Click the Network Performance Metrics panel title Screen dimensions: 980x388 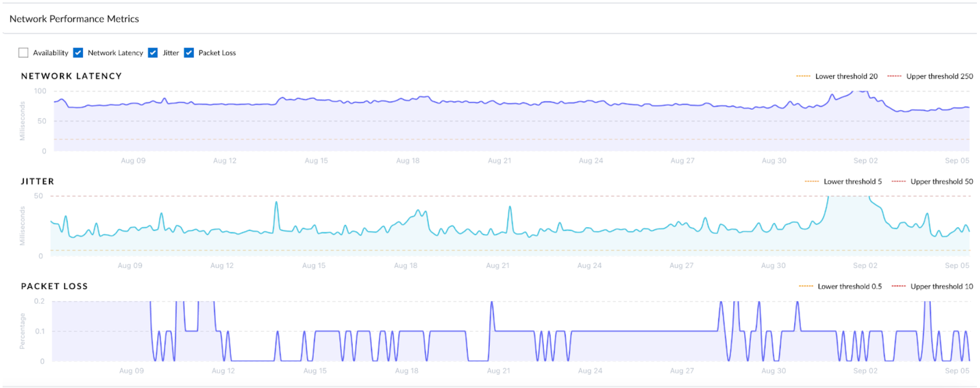(74, 19)
